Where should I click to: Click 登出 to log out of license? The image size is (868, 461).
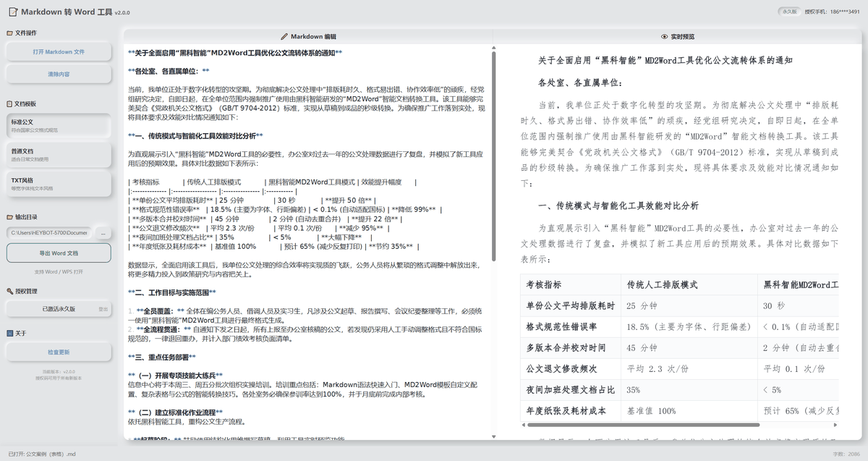[x=103, y=309]
